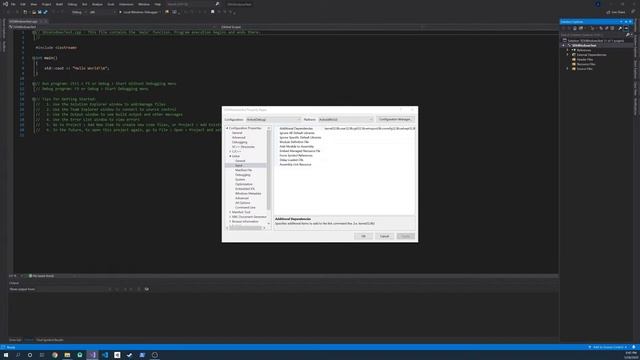
Task: Click the Live Share button
Action: point(616,12)
